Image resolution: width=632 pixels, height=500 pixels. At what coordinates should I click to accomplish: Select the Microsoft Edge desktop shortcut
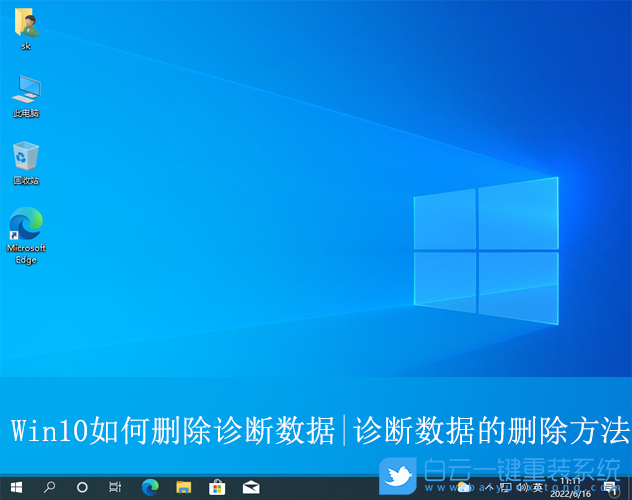click(26, 236)
